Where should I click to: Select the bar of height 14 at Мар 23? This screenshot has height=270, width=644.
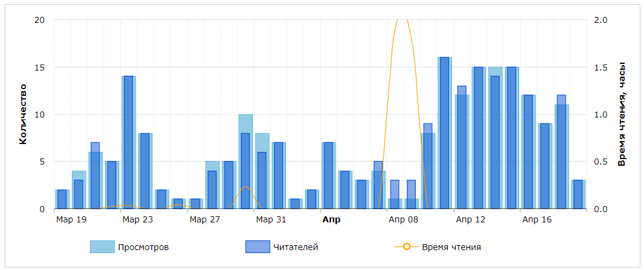click(x=129, y=142)
